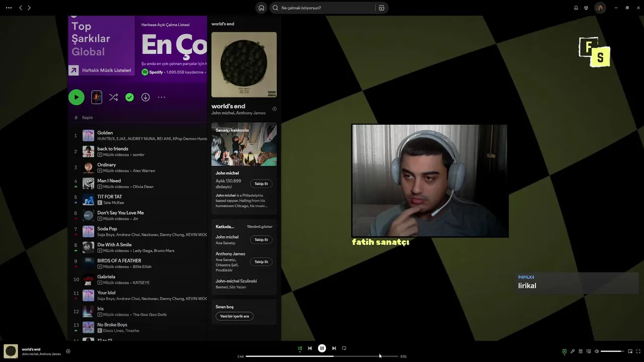Open the Sanatçı hakkında artist image card
Image resolution: width=644 pixels, height=362 pixels.
point(244,144)
